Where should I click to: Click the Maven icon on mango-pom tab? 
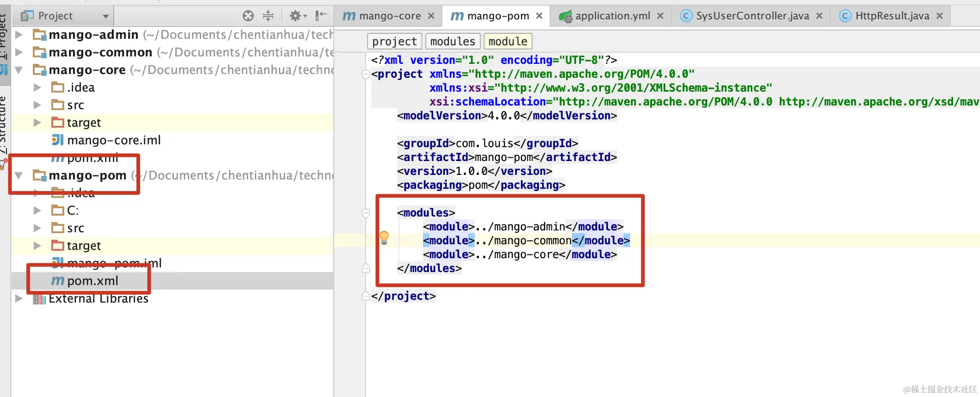click(x=457, y=16)
